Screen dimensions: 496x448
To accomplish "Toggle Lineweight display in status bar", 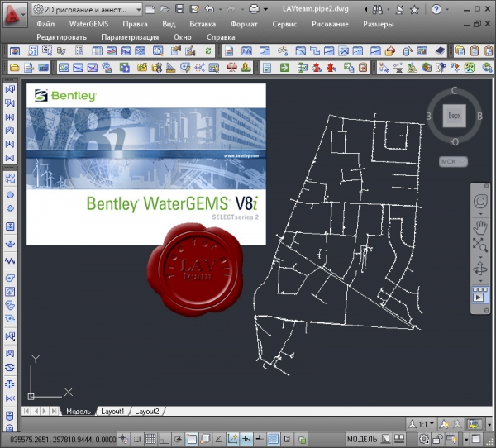I will pyautogui.click(x=260, y=439).
